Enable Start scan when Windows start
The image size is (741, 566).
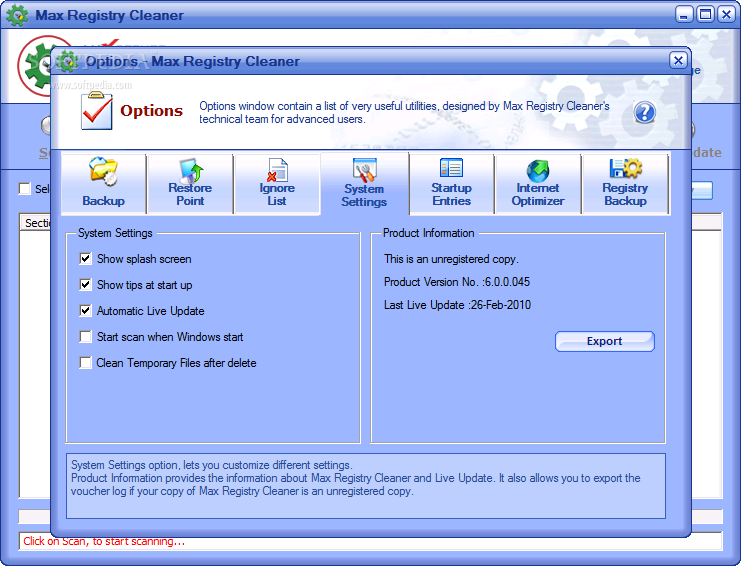point(86,336)
